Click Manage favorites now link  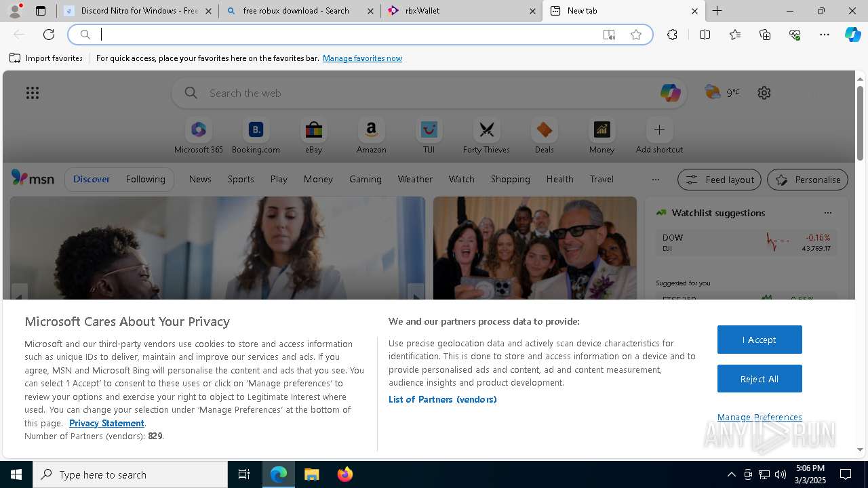362,58
